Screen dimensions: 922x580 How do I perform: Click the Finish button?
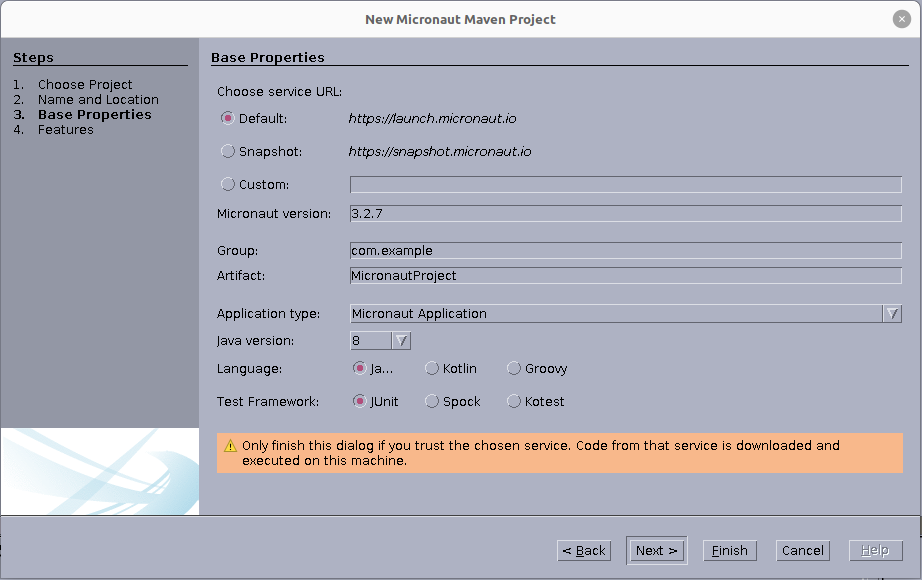coord(730,551)
